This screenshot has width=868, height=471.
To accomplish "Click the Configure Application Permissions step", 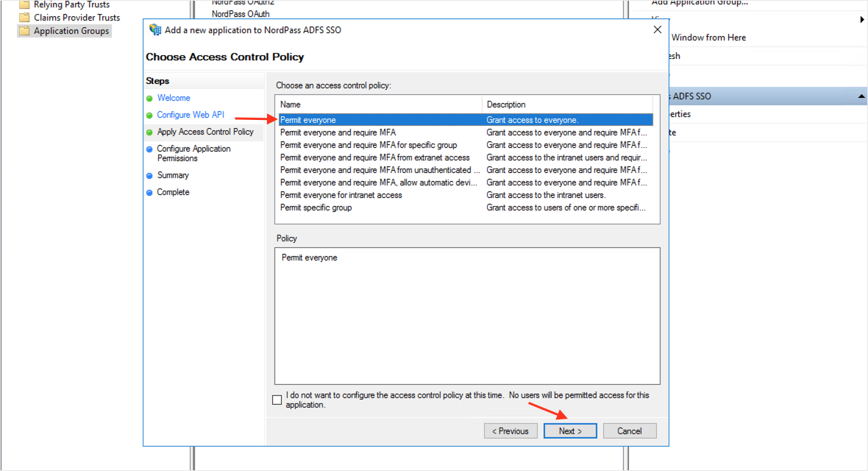I will (193, 154).
